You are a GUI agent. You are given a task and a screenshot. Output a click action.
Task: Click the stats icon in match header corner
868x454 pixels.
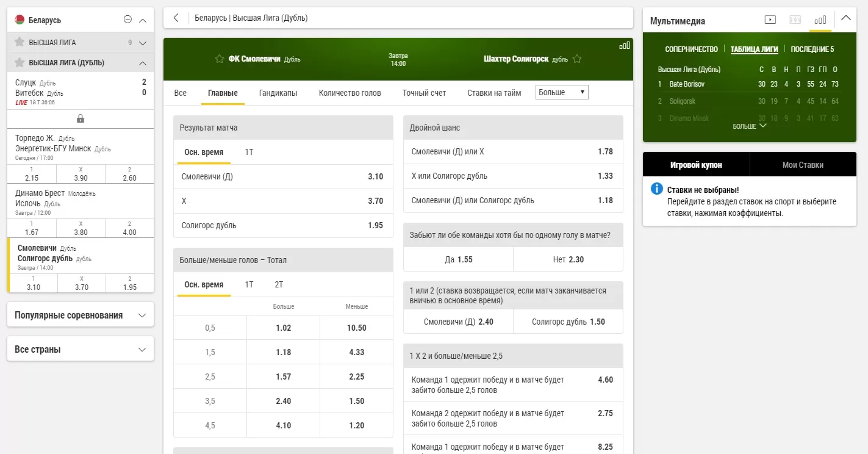point(624,46)
